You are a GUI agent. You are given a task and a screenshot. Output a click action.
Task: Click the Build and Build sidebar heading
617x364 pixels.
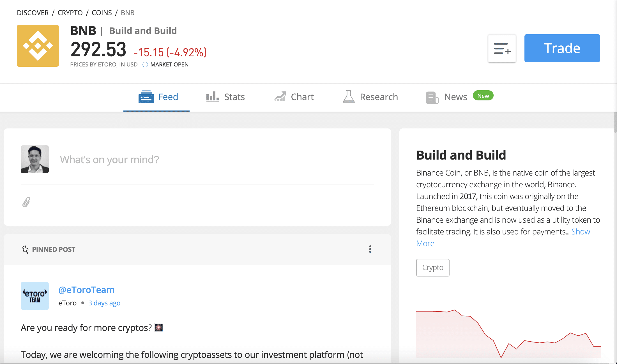coord(461,155)
